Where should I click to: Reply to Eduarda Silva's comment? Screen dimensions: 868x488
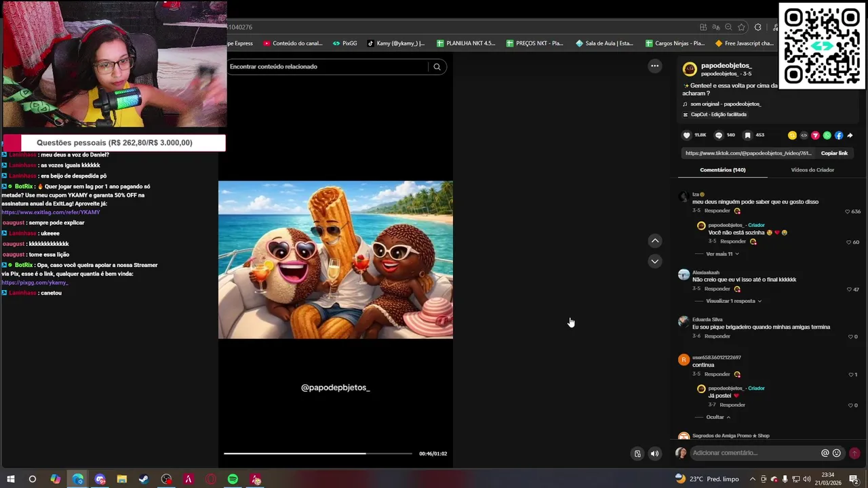[717, 336]
